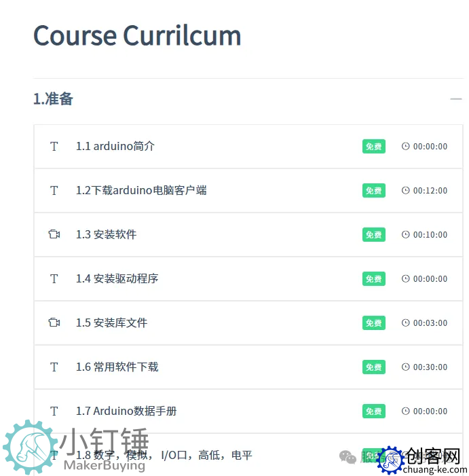The height and width of the screenshot is (476, 469).
Task: Open lesson 1.8 数字，模拟，I/O口，高低，电平
Action: (x=164, y=455)
